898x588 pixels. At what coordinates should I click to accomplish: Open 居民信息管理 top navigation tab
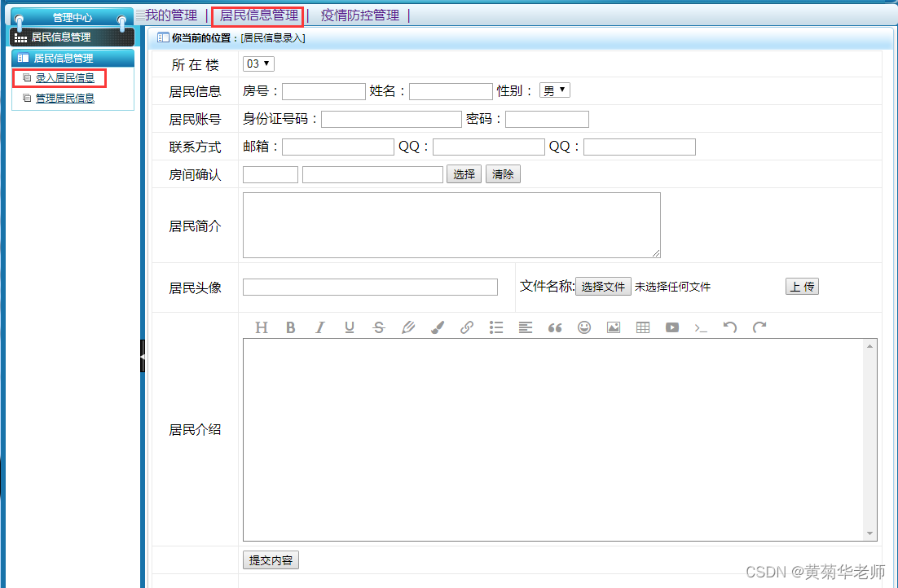(x=259, y=15)
